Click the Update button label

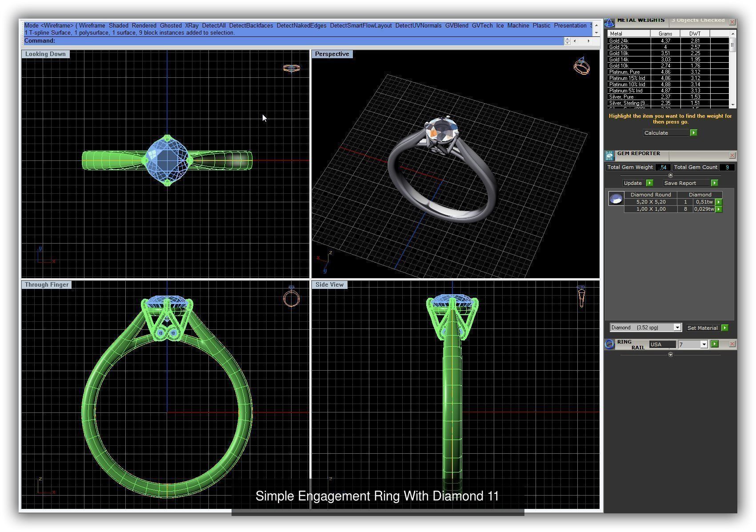click(632, 183)
